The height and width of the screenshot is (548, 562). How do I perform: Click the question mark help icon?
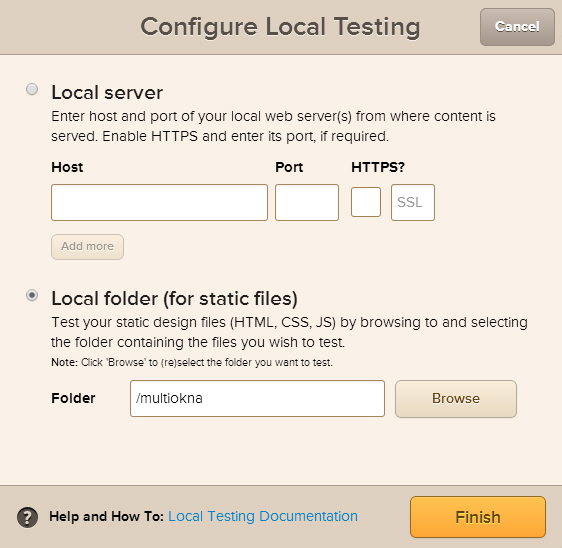[x=27, y=518]
